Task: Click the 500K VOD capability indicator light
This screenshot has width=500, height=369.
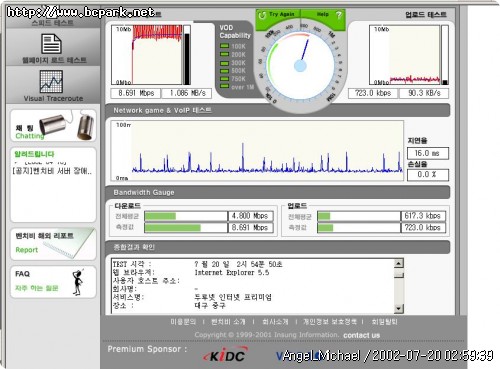Action: [225, 71]
